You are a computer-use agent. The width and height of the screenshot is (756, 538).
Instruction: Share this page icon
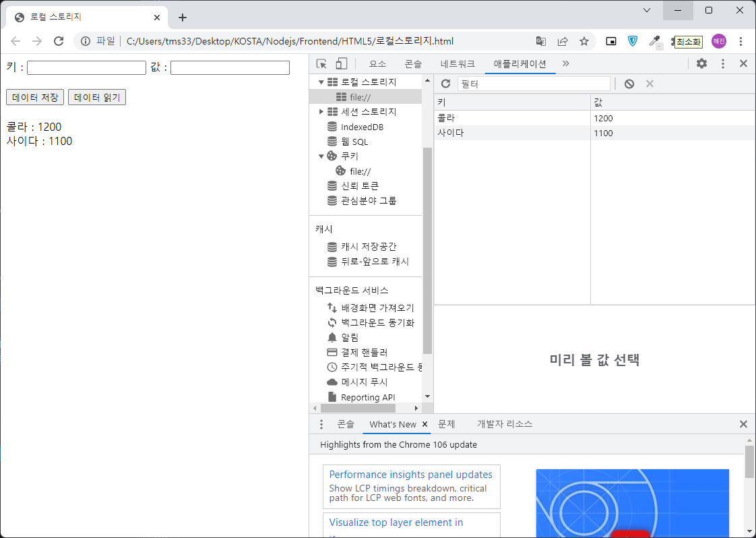point(563,42)
